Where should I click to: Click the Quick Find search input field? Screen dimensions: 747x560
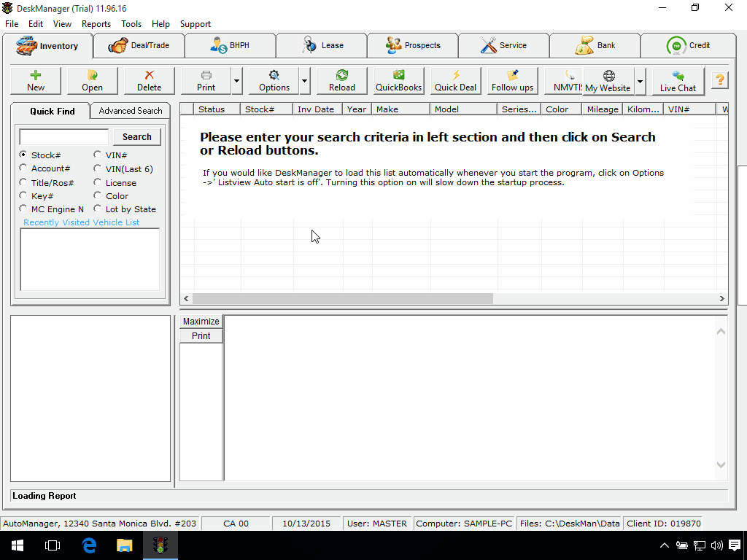[x=64, y=136]
